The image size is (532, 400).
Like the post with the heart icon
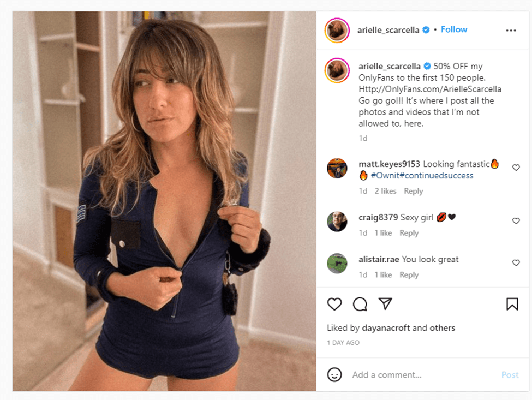click(334, 304)
